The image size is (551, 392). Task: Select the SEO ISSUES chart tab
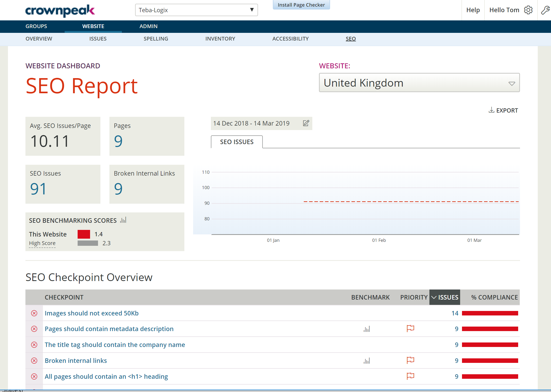pos(237,142)
